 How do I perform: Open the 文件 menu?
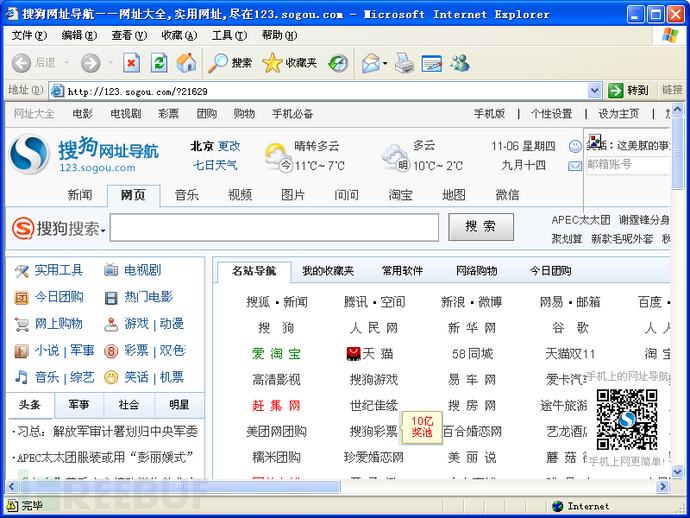pyautogui.click(x=29, y=35)
